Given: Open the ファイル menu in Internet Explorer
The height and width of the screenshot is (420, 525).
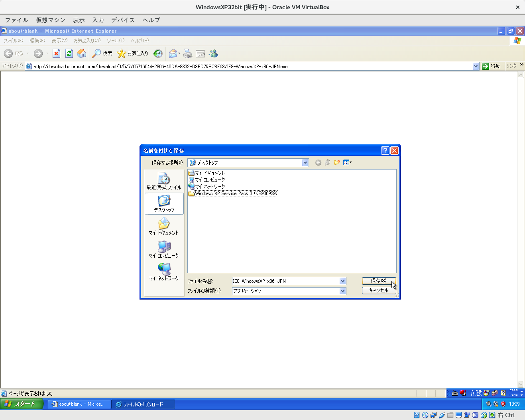Looking at the screenshot, I should click(14, 41).
